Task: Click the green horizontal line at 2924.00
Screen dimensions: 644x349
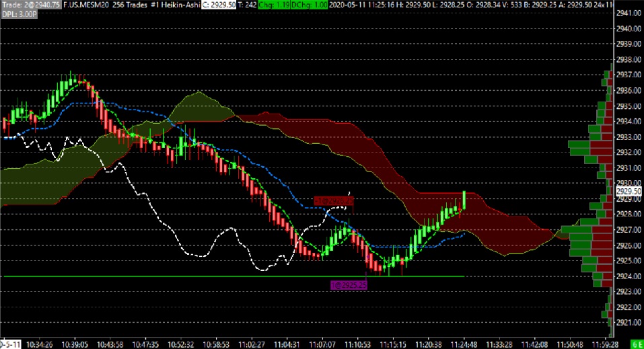Action: click(234, 276)
